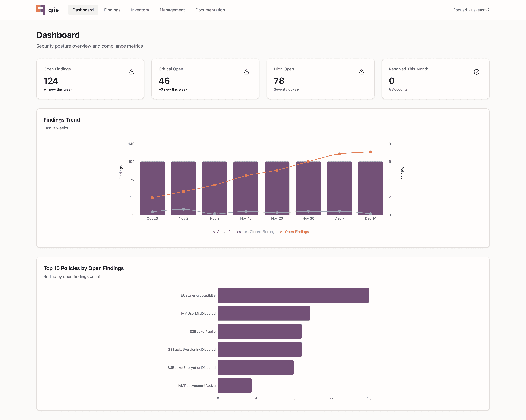Click the warning icon on High Open card

tap(361, 72)
